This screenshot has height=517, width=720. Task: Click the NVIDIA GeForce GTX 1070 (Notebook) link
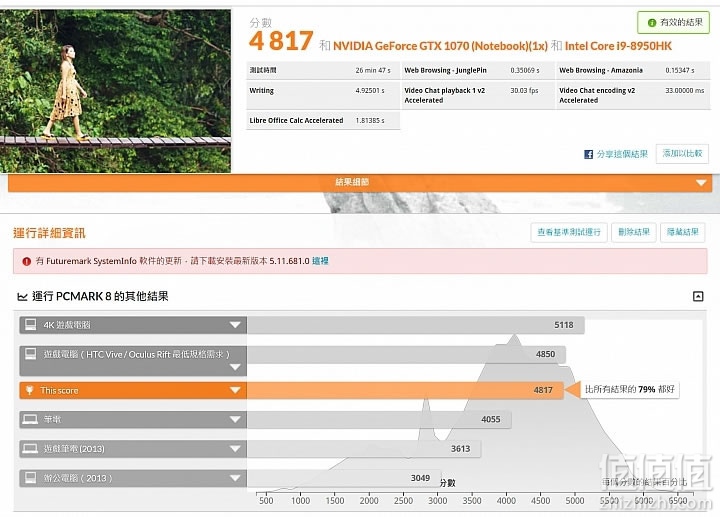(440, 46)
